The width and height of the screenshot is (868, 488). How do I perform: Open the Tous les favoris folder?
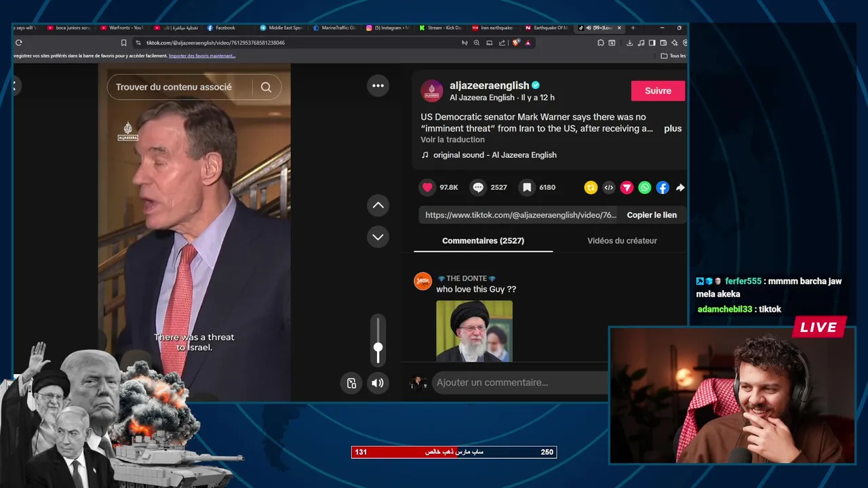coord(673,56)
